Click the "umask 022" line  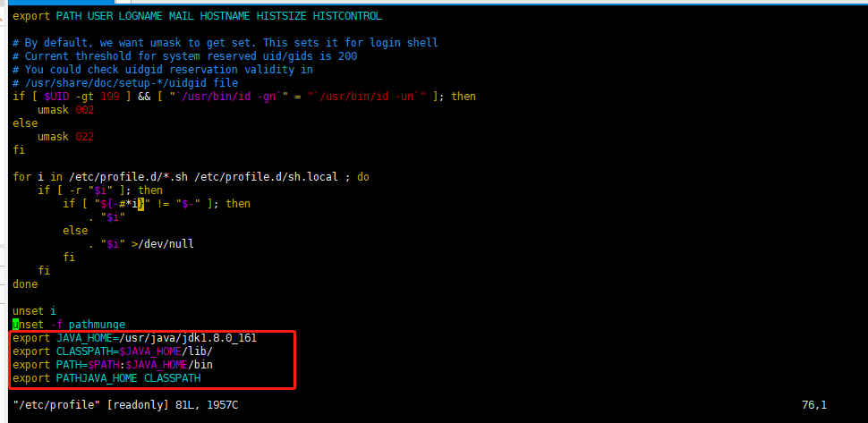66,137
